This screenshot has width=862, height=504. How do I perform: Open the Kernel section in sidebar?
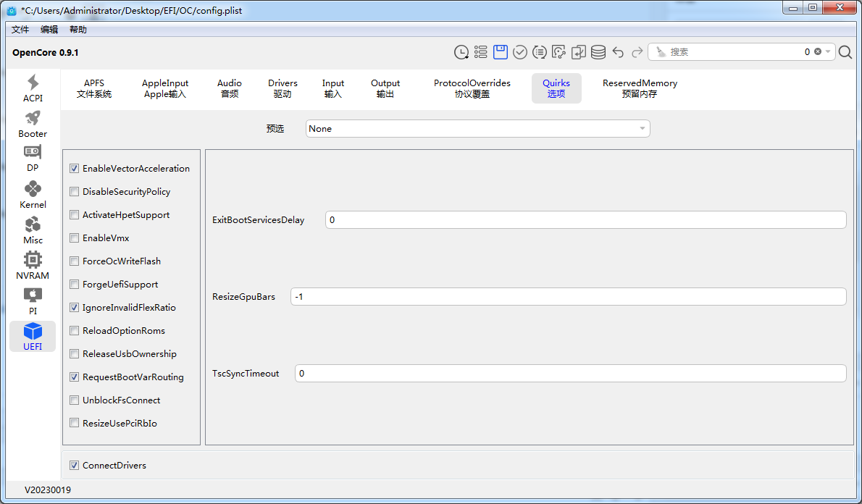(x=33, y=195)
